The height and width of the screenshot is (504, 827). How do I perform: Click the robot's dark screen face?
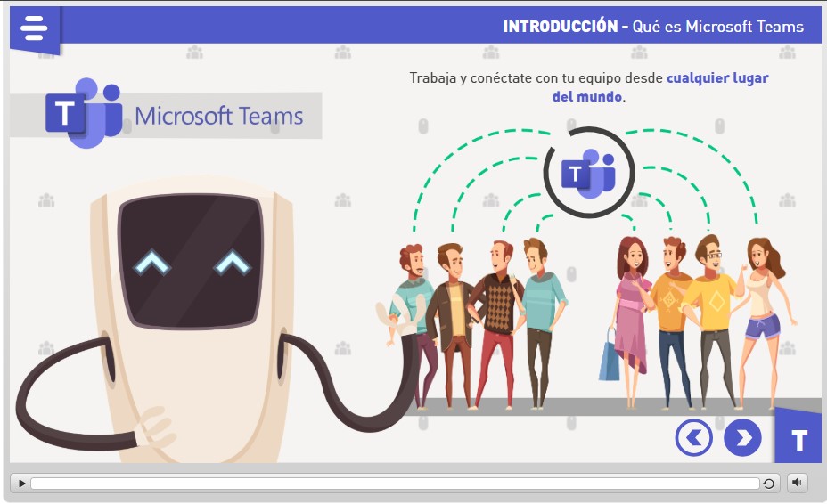(x=191, y=260)
